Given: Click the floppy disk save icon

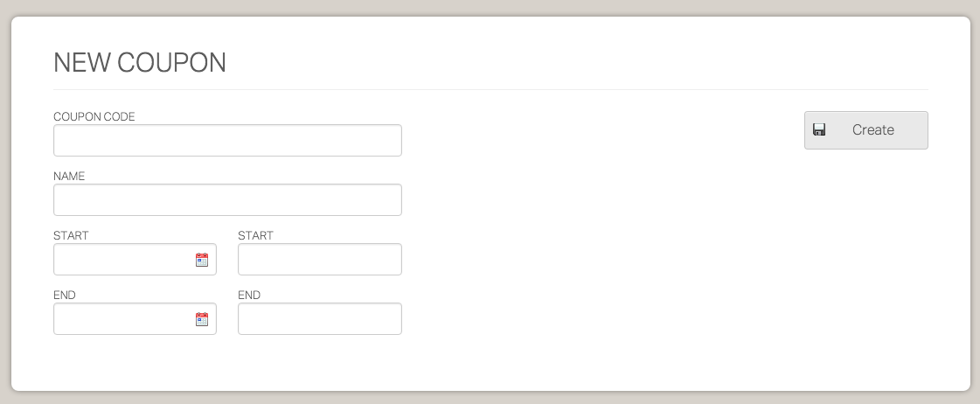Looking at the screenshot, I should coord(819,130).
